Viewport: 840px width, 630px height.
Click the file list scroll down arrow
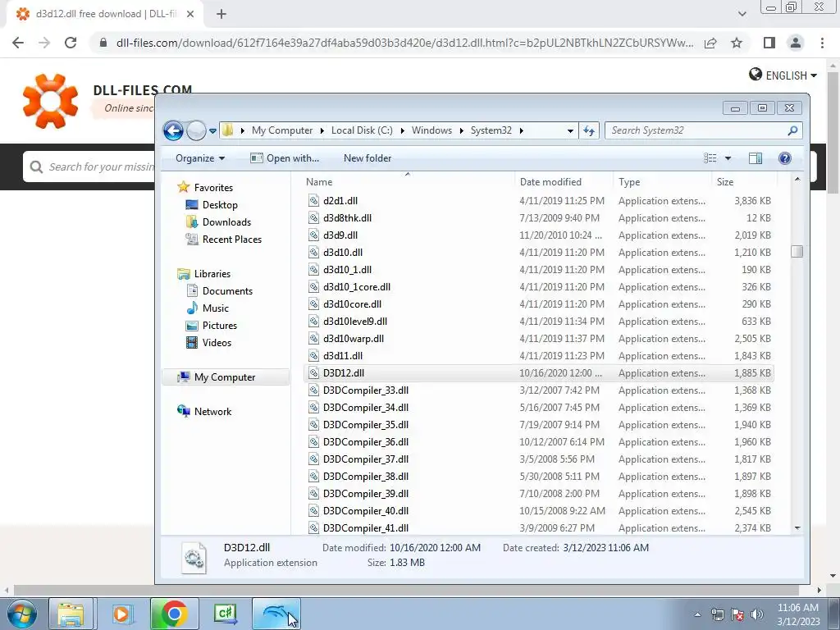(x=797, y=528)
